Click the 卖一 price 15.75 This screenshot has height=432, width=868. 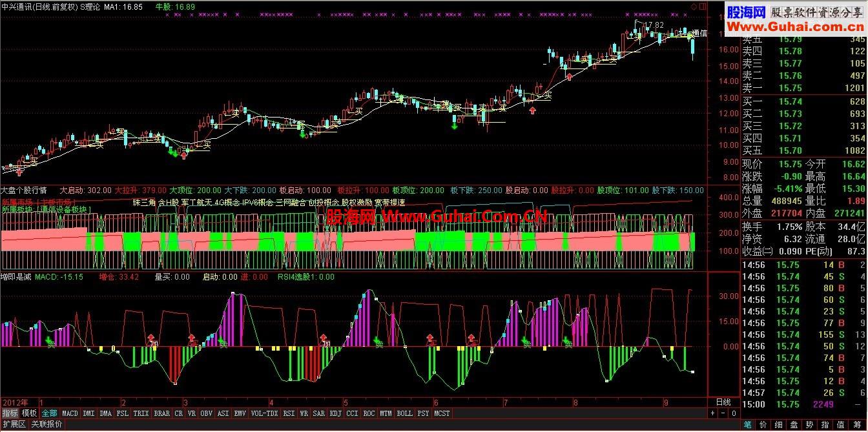[x=790, y=88]
